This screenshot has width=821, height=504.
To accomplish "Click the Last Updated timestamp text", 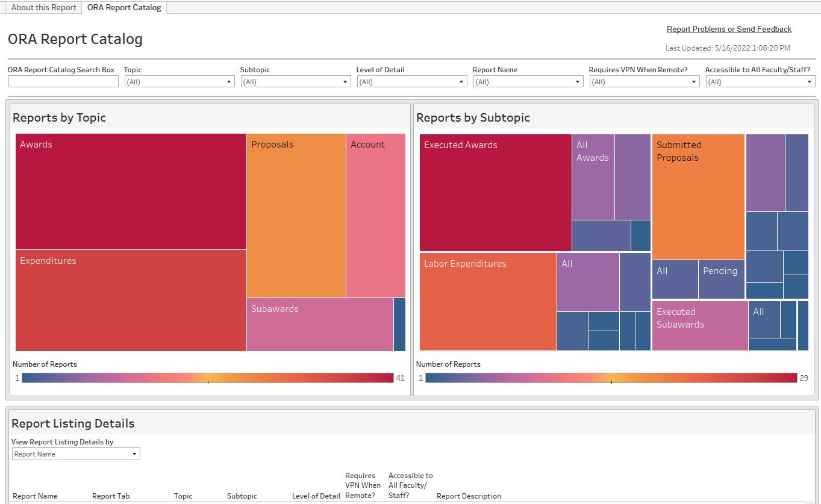I will click(x=728, y=48).
